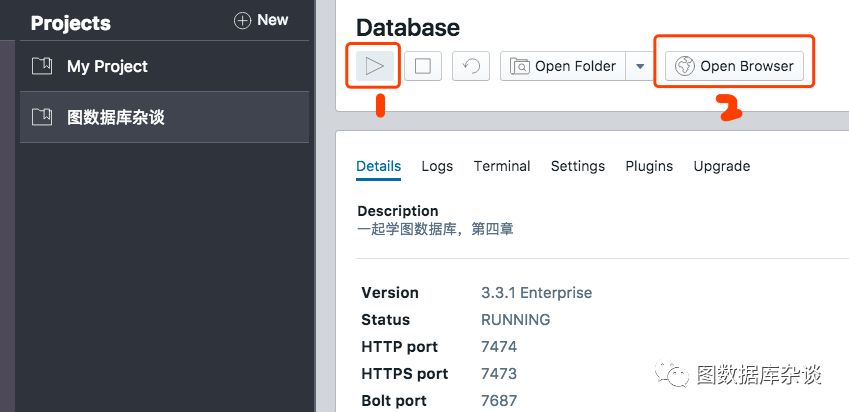Select My Project in the project list
This screenshot has height=412, width=849.
[165, 66]
